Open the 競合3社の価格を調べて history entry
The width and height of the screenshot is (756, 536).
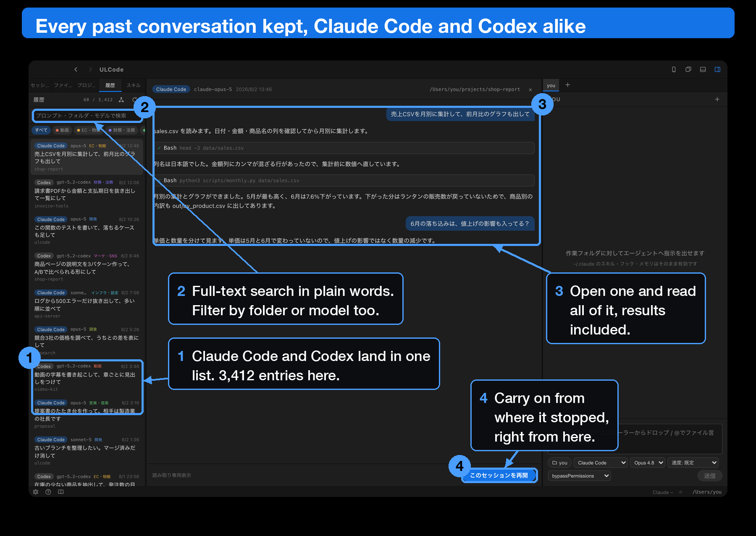coord(87,341)
